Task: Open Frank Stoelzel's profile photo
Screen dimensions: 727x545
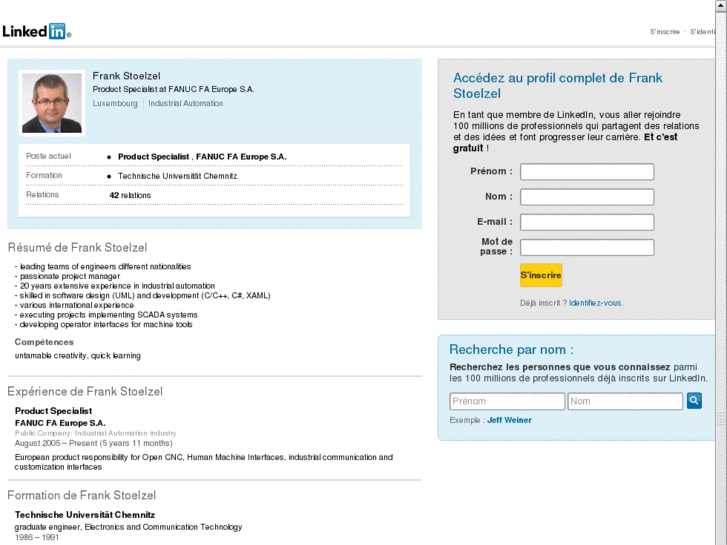Action: (x=52, y=103)
